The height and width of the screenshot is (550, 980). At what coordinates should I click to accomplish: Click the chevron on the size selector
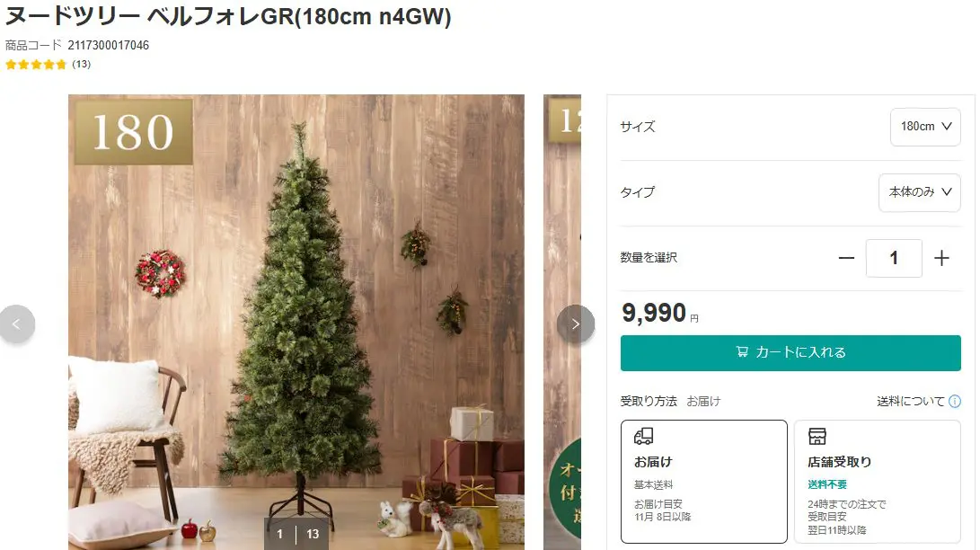tap(947, 126)
